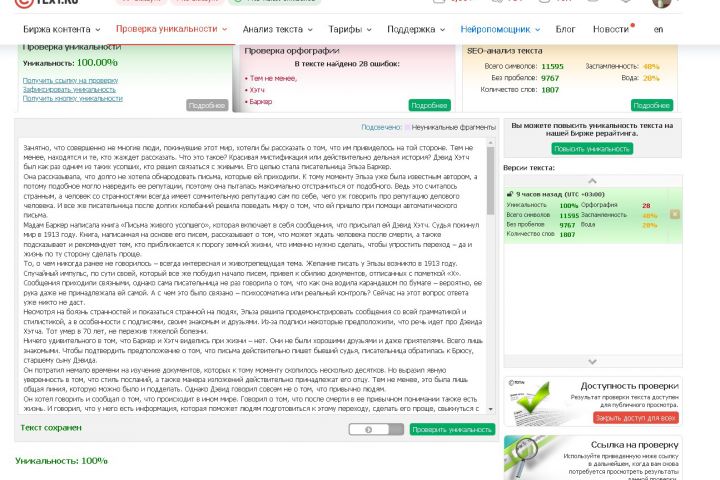Click the Версии текста: heading
Image resolution: width=720 pixels, height=480 pixels.
(x=529, y=168)
